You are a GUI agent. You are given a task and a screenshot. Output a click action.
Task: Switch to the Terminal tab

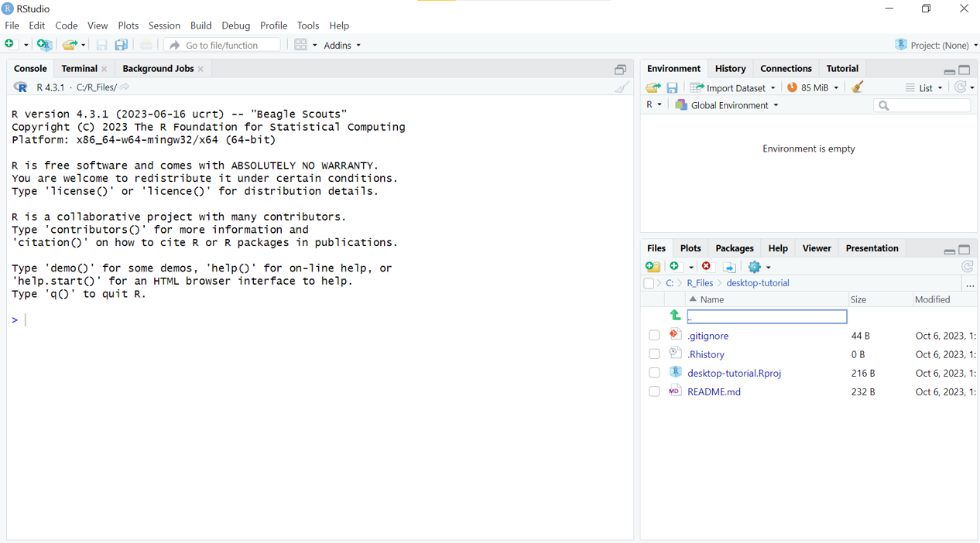click(x=79, y=69)
